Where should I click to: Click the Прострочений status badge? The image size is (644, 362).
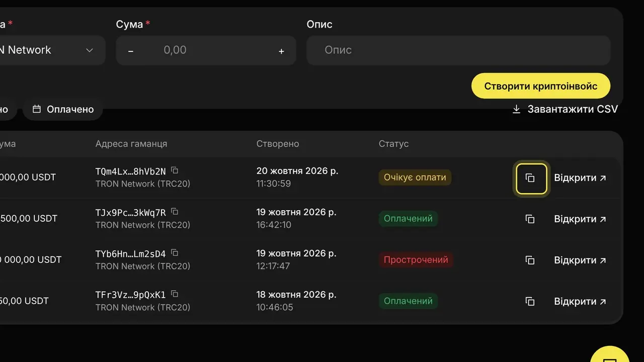(x=416, y=260)
